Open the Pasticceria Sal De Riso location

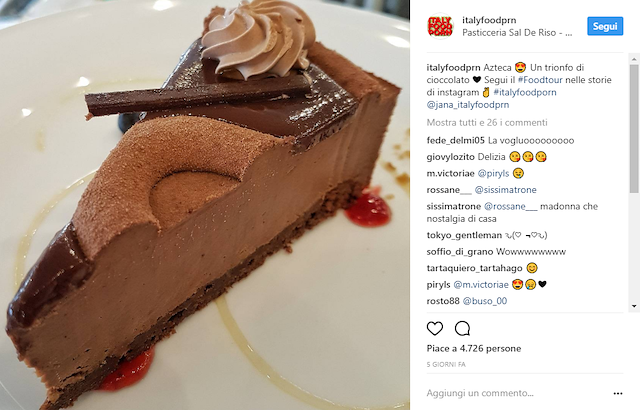(517, 33)
